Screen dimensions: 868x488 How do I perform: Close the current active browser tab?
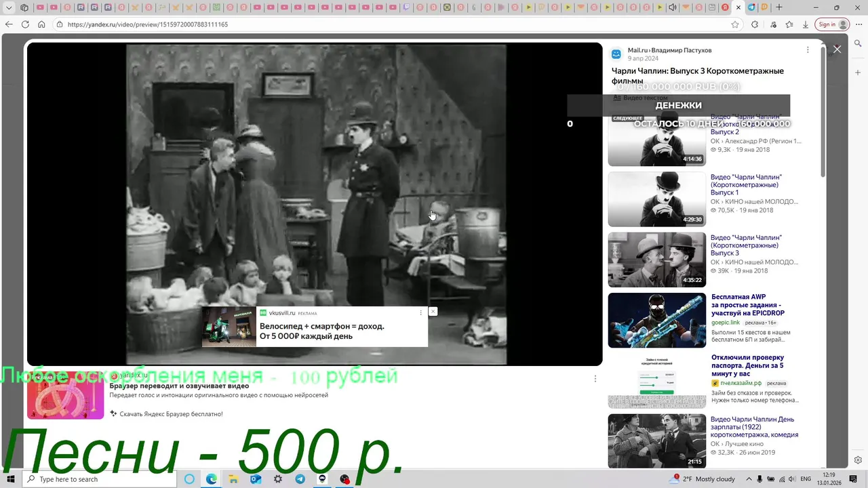[x=738, y=7]
